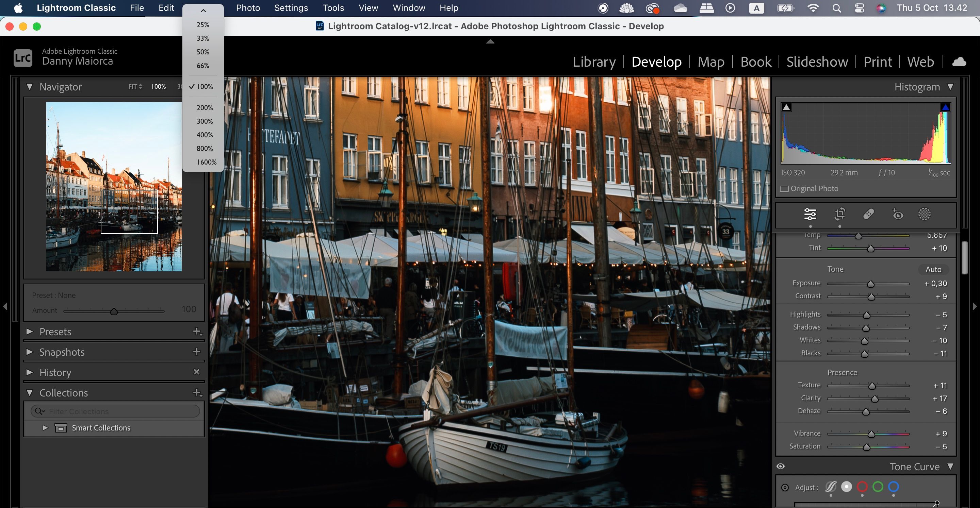This screenshot has width=980, height=508.
Task: Switch to the Library module
Action: [x=594, y=62]
